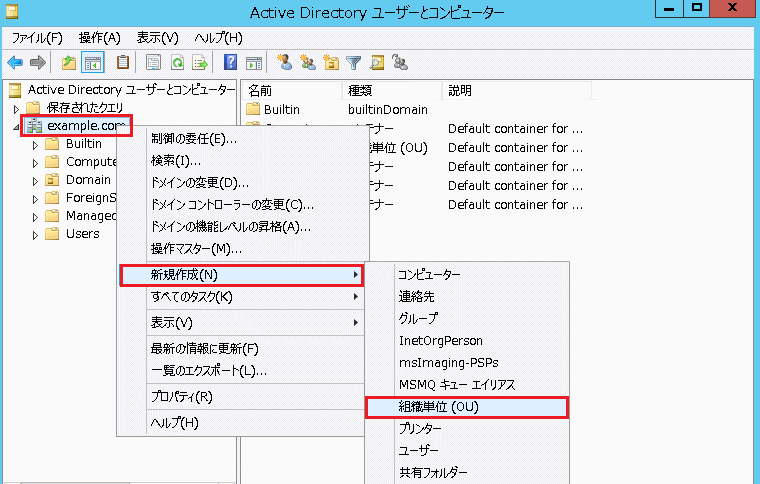Click the application icon in the title bar
The height and width of the screenshot is (484, 760).
point(12,12)
